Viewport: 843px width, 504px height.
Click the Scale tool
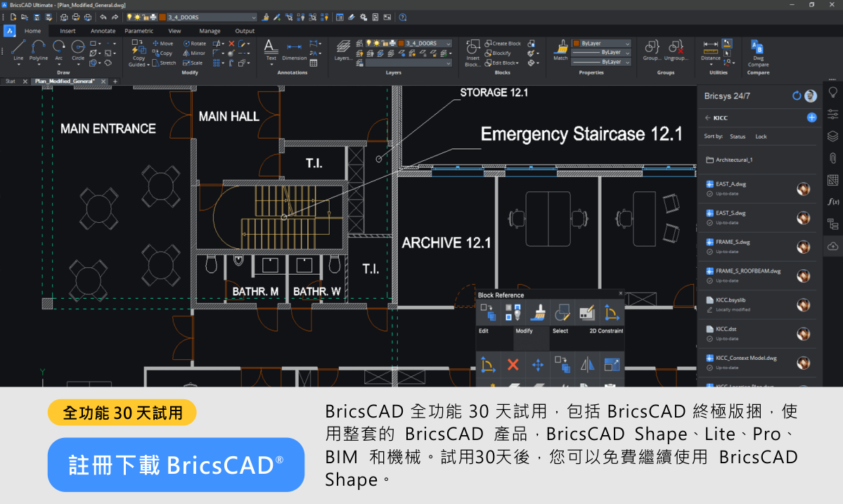[193, 63]
